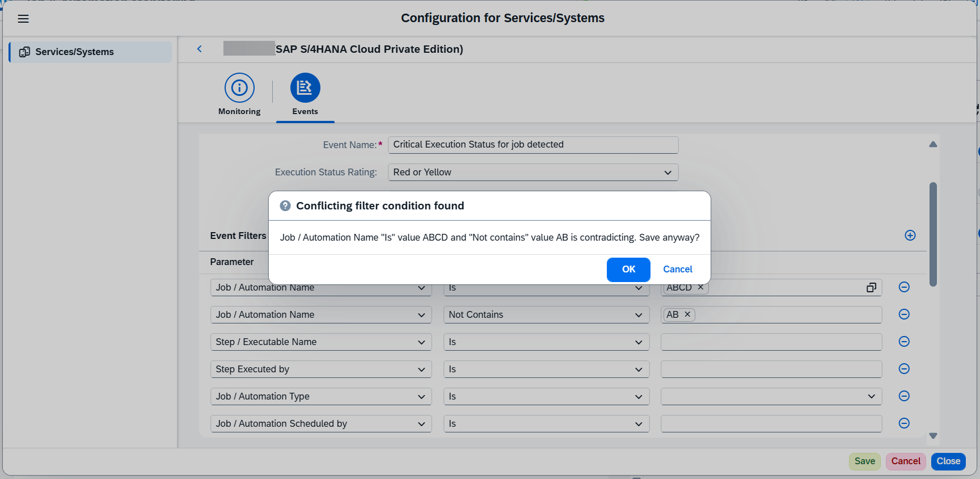The image size is (980, 479).
Task: Expand the Execution Status Rating dropdown
Action: (668, 173)
